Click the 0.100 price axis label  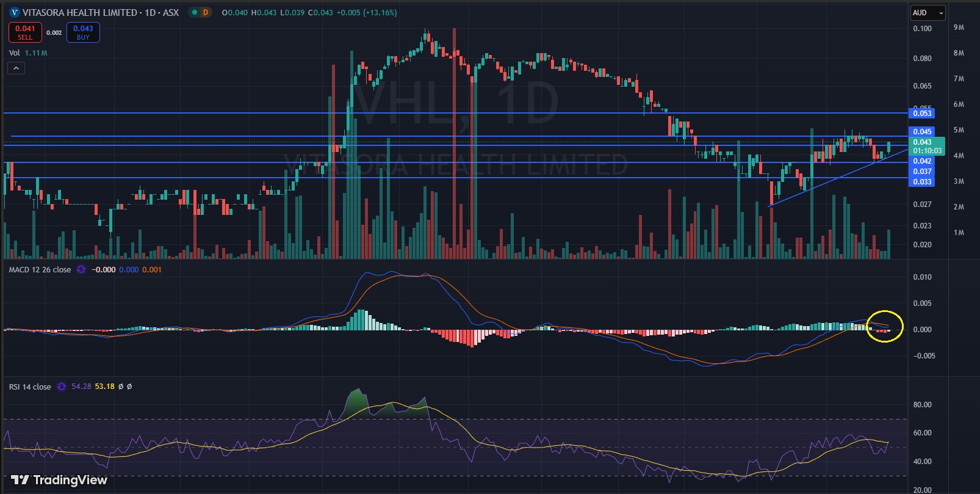pyautogui.click(x=922, y=29)
